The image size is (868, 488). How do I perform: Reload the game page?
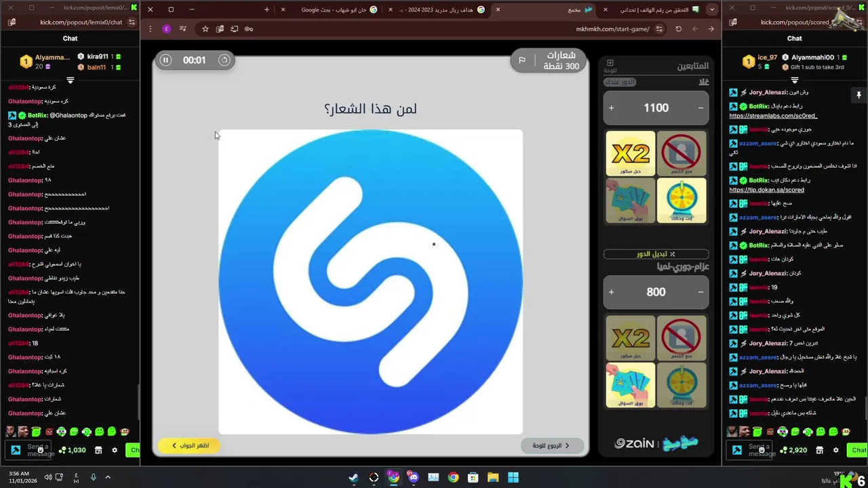[678, 29]
